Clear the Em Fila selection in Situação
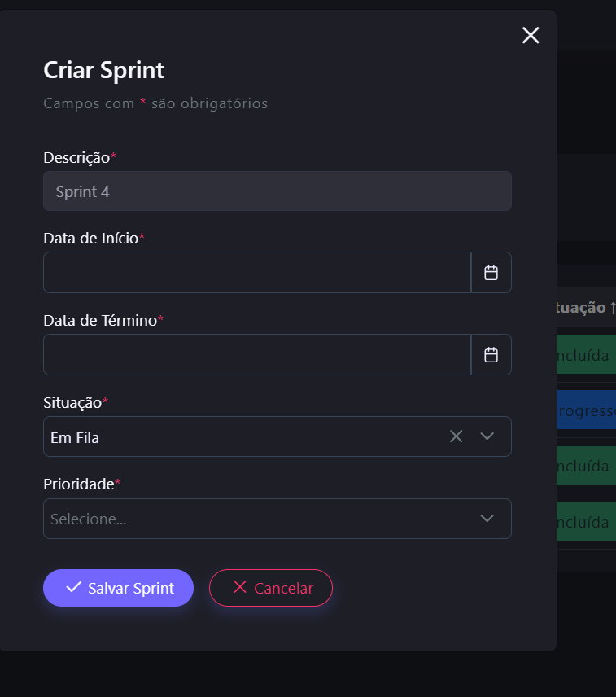The height and width of the screenshot is (697, 616). coord(456,436)
